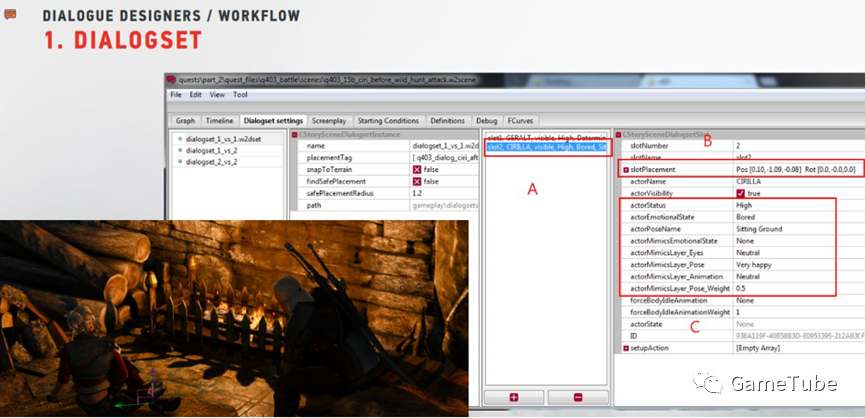Screen dimensions: 865x418
Task: Expand the setupAction property
Action: pyautogui.click(x=626, y=349)
